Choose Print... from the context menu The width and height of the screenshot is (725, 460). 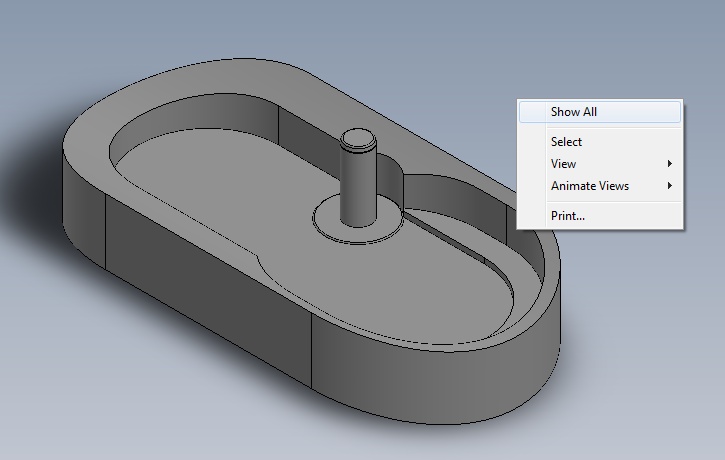coord(600,216)
